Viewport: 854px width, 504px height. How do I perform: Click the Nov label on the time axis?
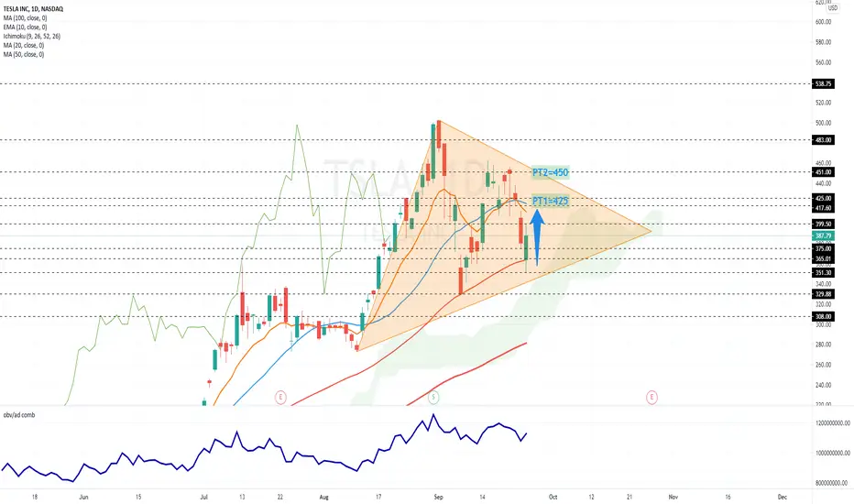point(673,497)
